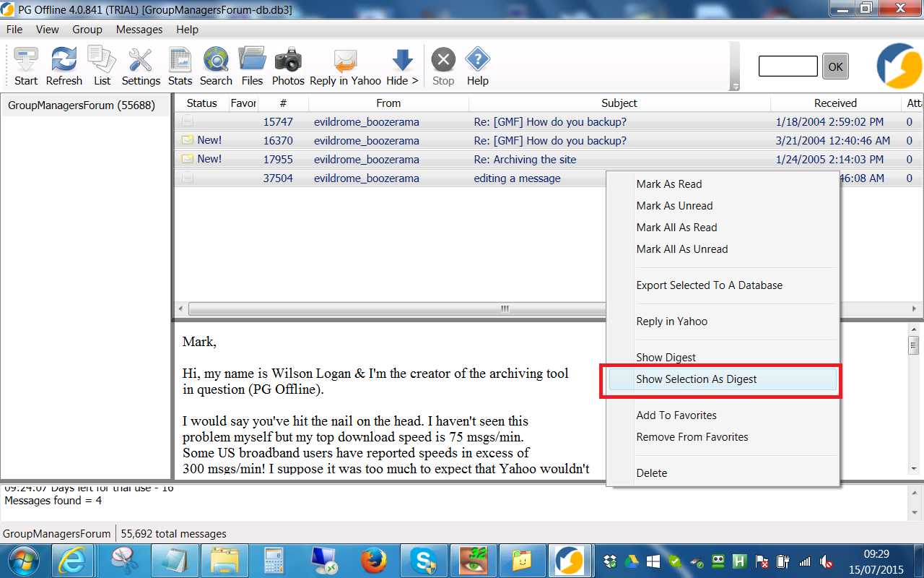Click the muted volume tray icon
Image resolution: width=924 pixels, height=578 pixels.
(827, 561)
